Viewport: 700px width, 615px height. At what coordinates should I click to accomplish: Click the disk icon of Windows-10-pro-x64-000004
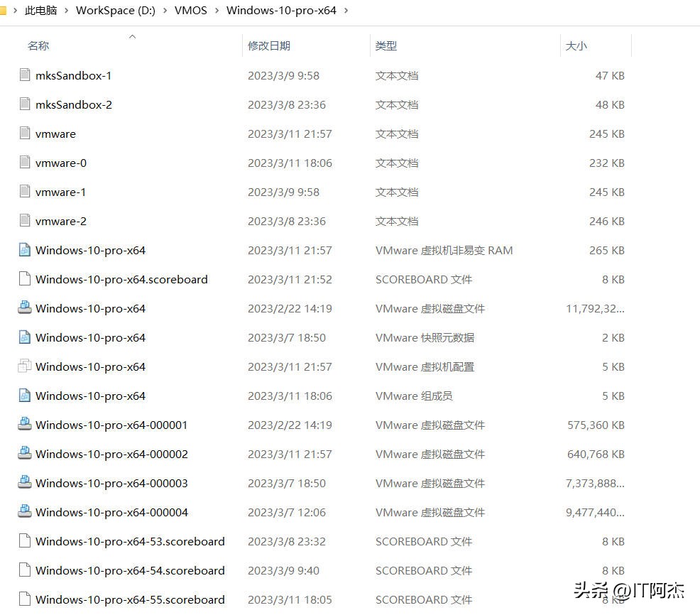[x=25, y=512]
